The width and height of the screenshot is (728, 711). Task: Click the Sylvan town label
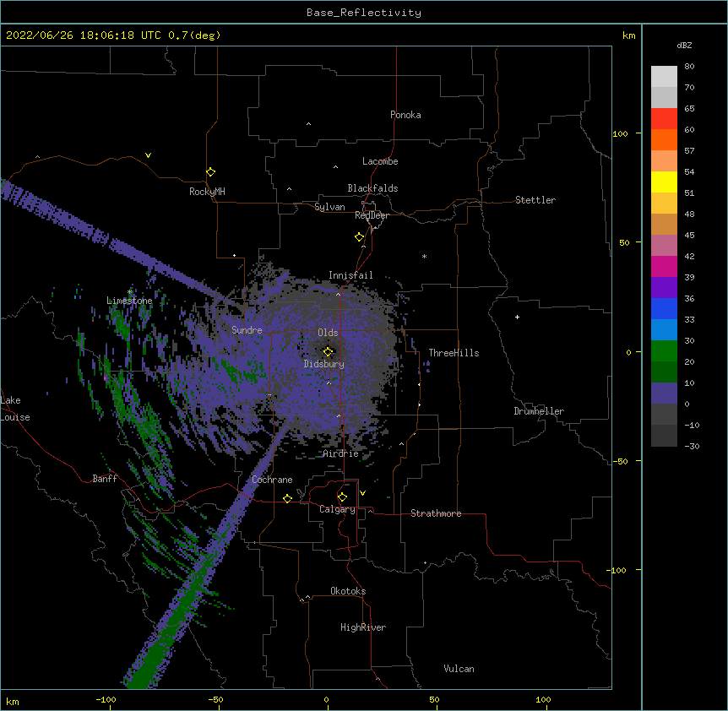point(329,207)
